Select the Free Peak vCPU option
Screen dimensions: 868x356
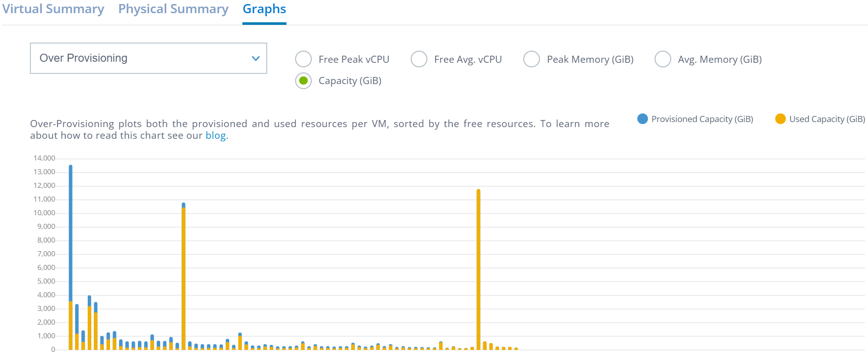point(303,59)
